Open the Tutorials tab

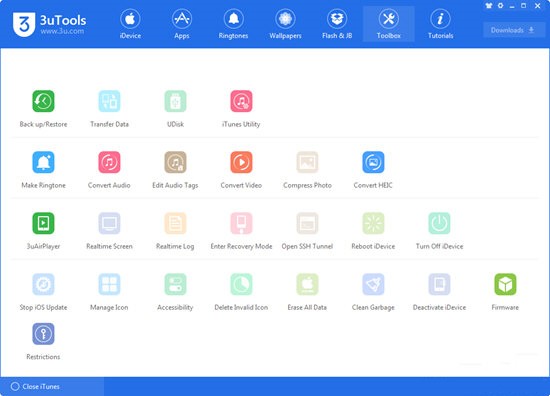(x=440, y=24)
